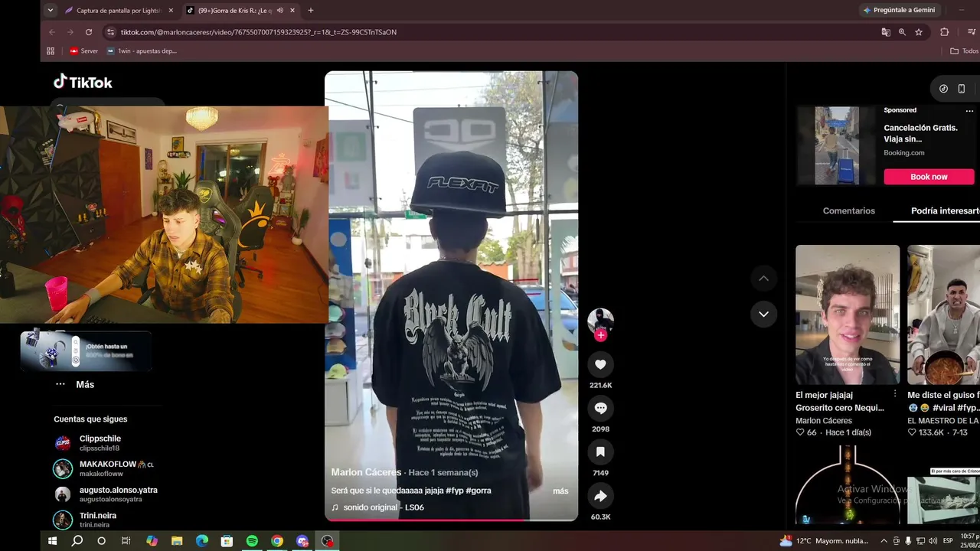Open Windows Start menu
Viewport: 980px width, 551px height.
point(52,541)
